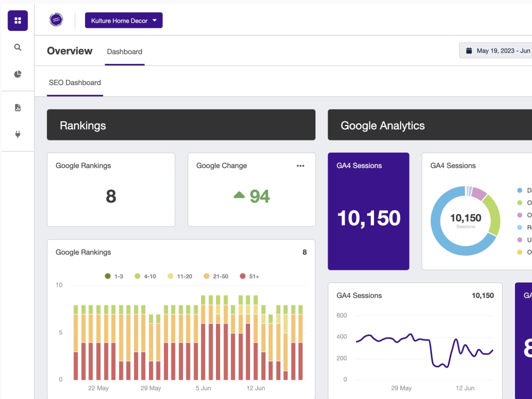Click the Rankings section header
Screen dimensions: 532x399
pos(181,125)
